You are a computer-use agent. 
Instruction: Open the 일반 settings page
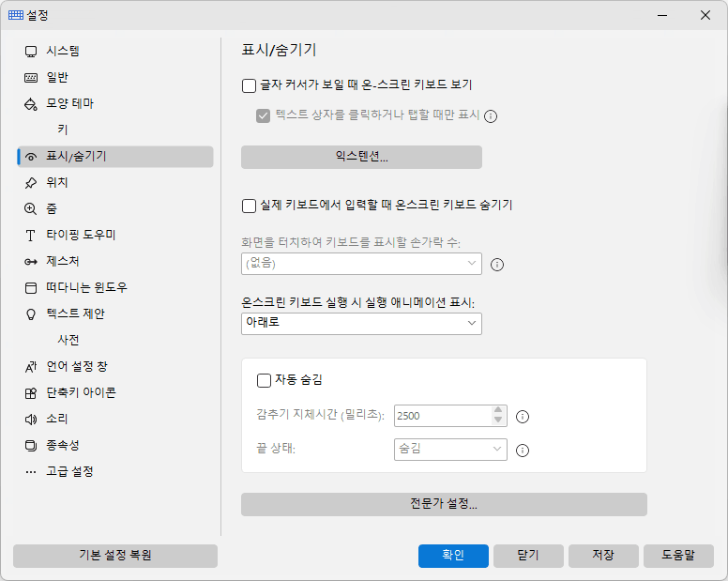point(115,78)
